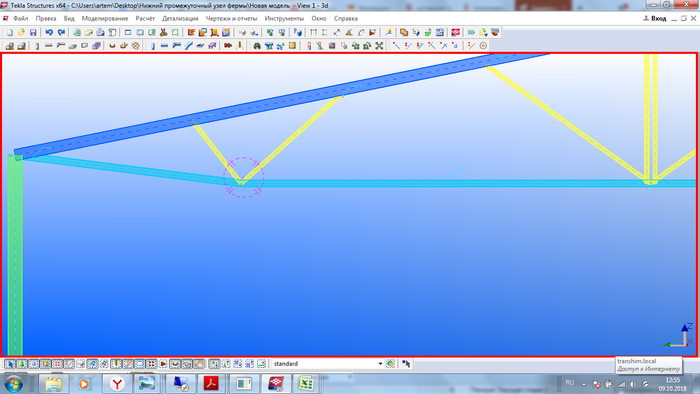Open the Чертежи и отчеты menu

[x=231, y=18]
